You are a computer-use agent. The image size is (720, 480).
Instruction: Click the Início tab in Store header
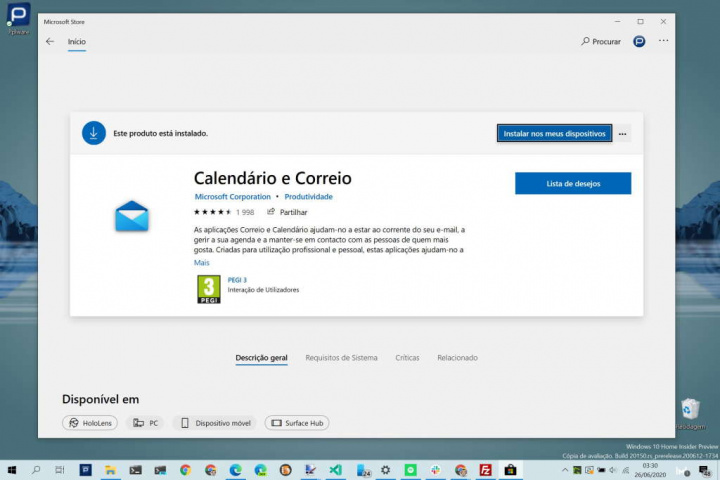[76, 42]
